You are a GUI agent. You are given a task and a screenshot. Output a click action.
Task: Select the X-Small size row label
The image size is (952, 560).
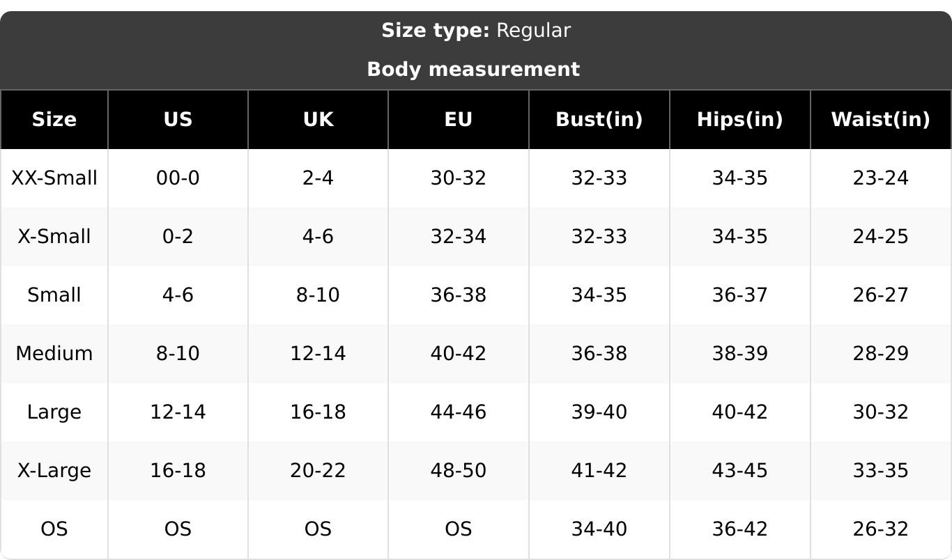54,236
